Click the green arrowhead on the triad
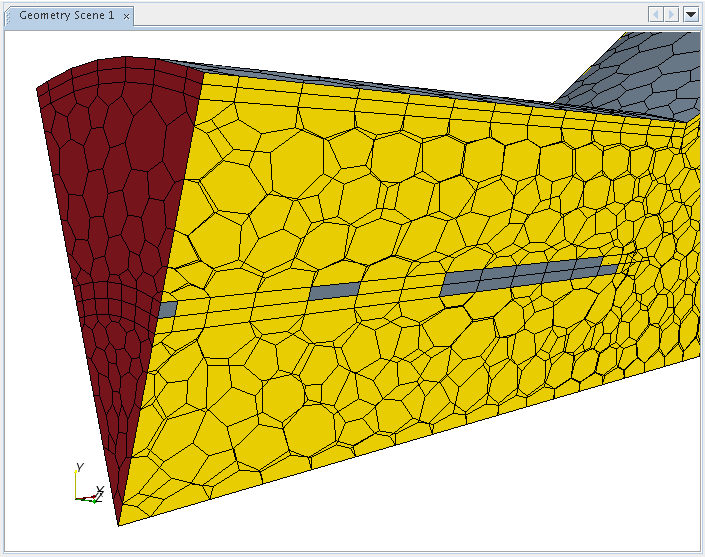Image resolution: width=705 pixels, height=557 pixels. tap(92, 500)
